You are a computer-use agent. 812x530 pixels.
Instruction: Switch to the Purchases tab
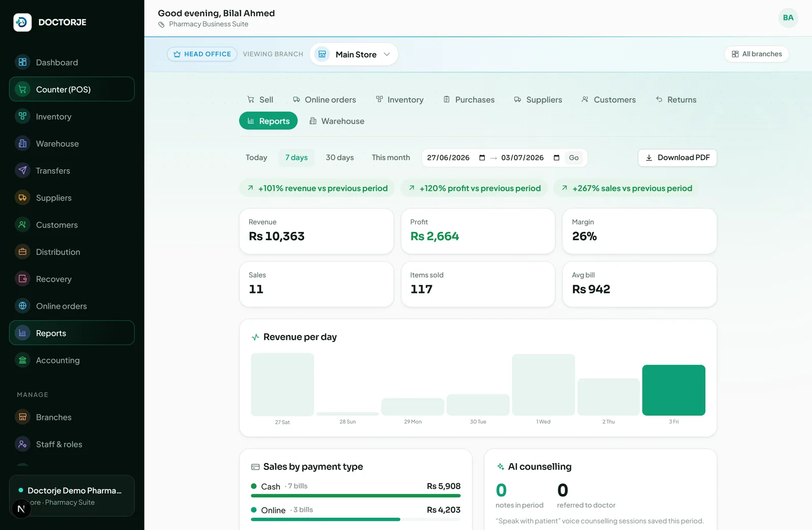click(x=469, y=100)
